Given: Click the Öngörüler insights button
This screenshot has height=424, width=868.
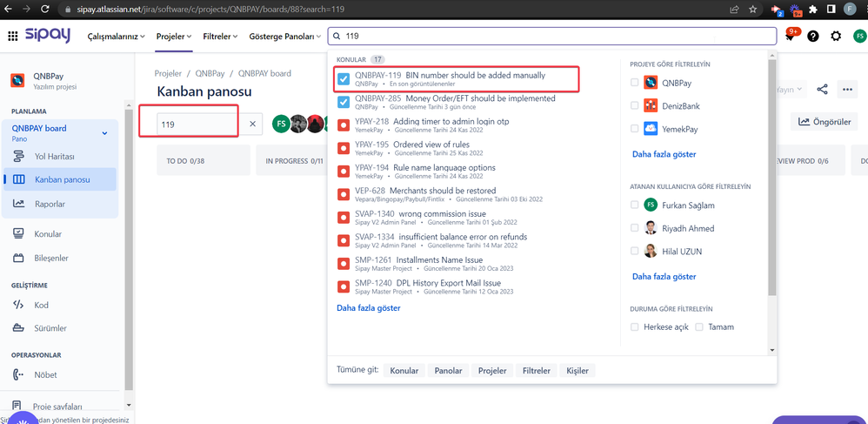Looking at the screenshot, I should [x=825, y=123].
